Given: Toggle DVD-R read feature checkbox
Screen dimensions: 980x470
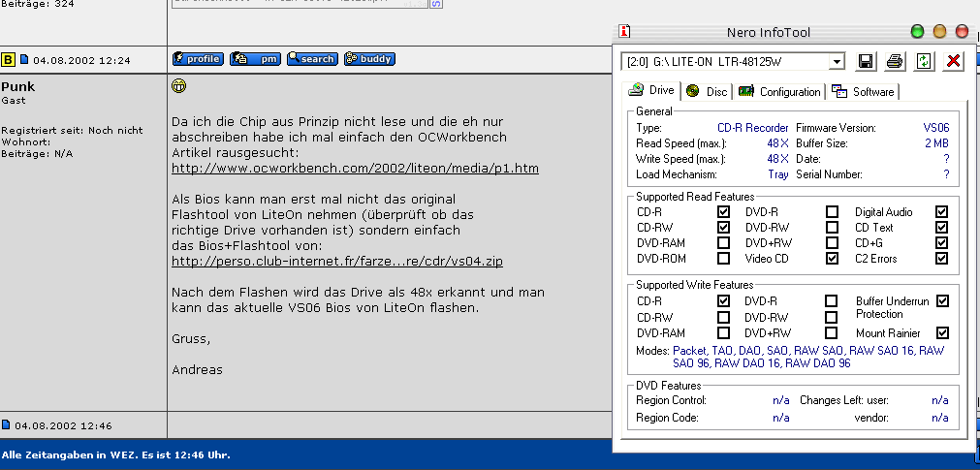Looking at the screenshot, I should coord(832,212).
